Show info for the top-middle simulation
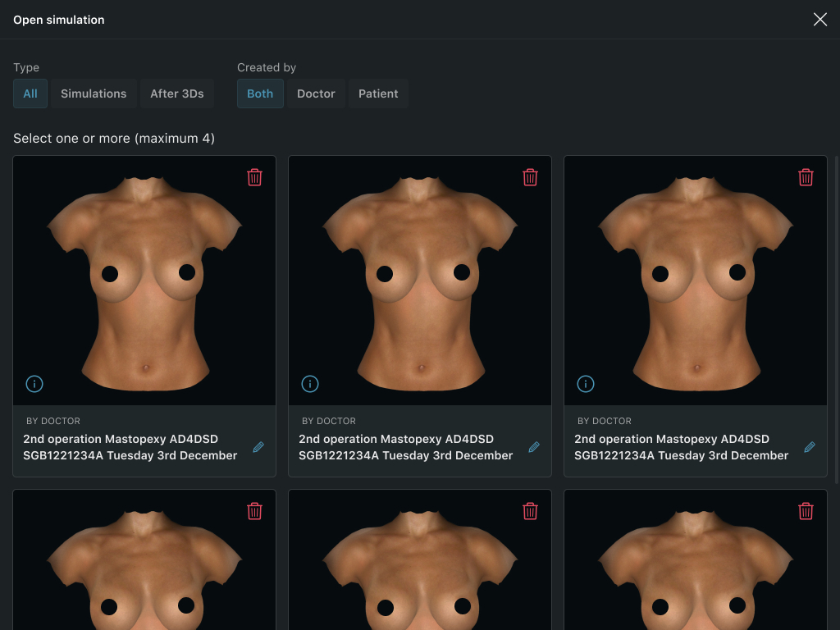The image size is (840, 630). 310,384
